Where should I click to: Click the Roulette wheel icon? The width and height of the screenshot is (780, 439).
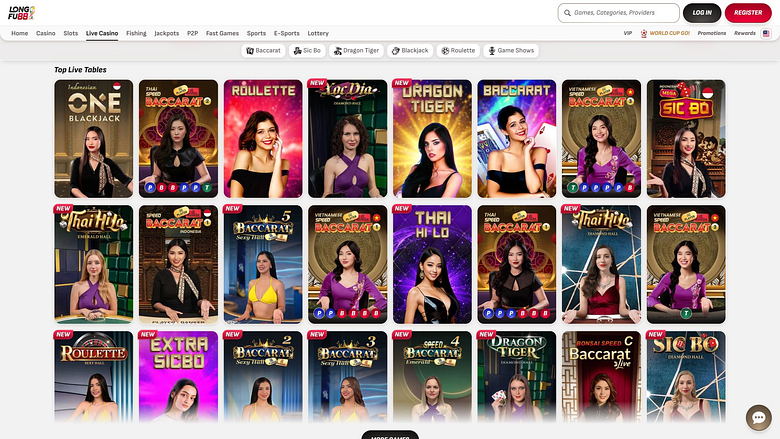coord(445,51)
